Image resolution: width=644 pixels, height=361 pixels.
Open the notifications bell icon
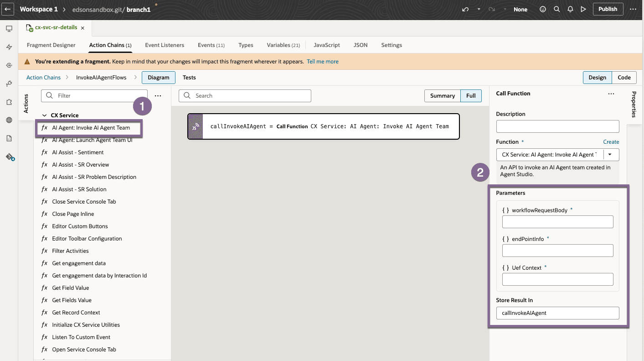pyautogui.click(x=570, y=9)
